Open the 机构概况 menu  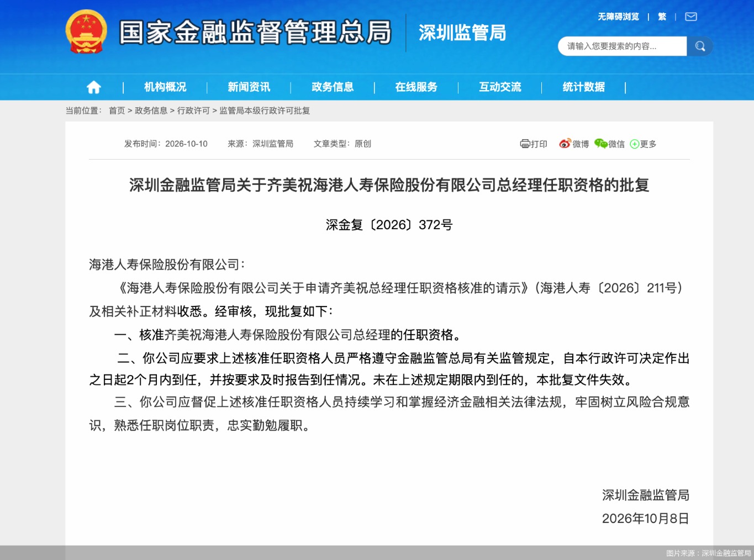click(x=165, y=87)
